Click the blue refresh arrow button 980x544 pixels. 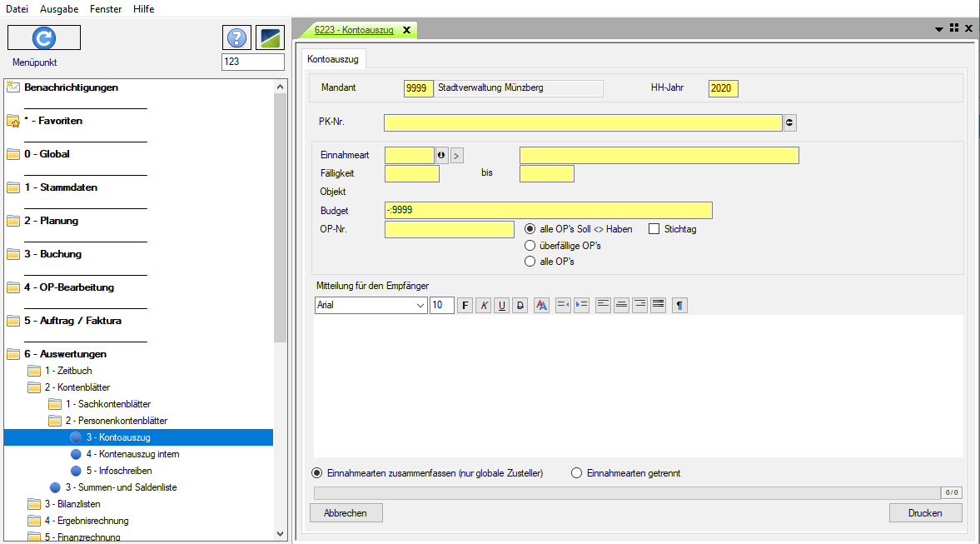(44, 37)
